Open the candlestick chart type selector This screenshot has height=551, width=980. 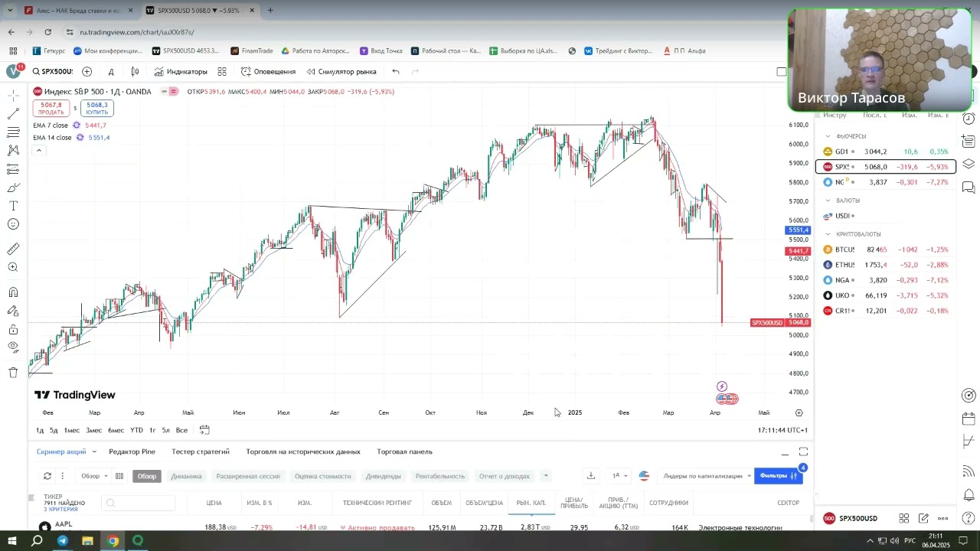(135, 71)
